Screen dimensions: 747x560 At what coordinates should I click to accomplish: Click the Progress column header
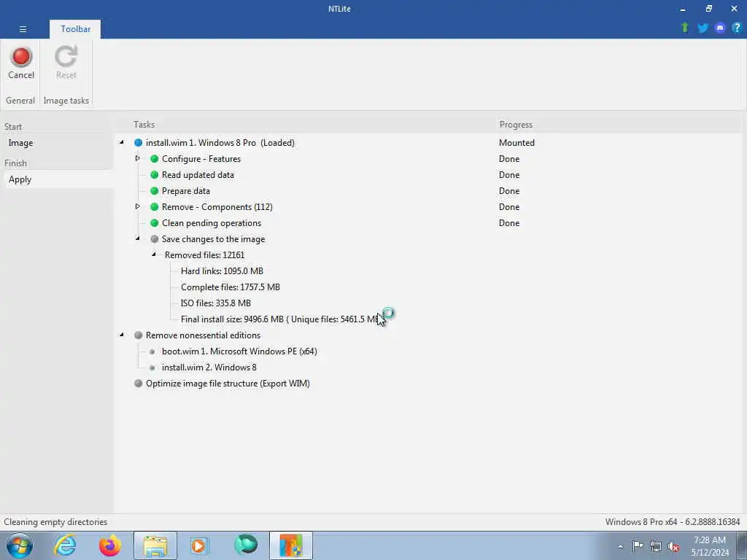coord(516,124)
